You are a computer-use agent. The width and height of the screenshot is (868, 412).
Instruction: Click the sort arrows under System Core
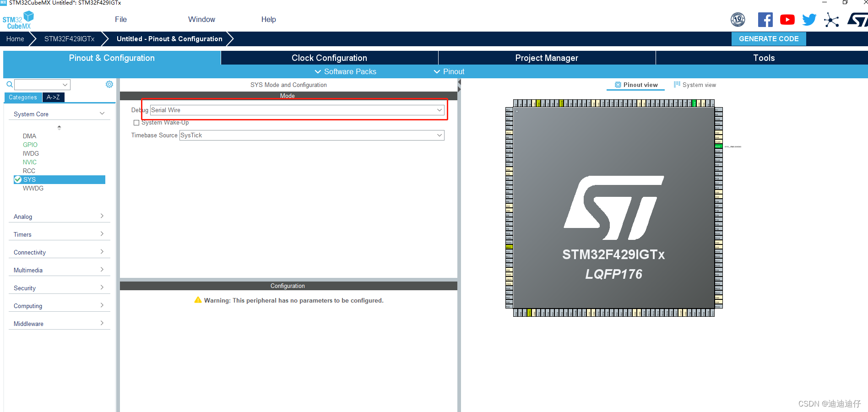coord(59,128)
